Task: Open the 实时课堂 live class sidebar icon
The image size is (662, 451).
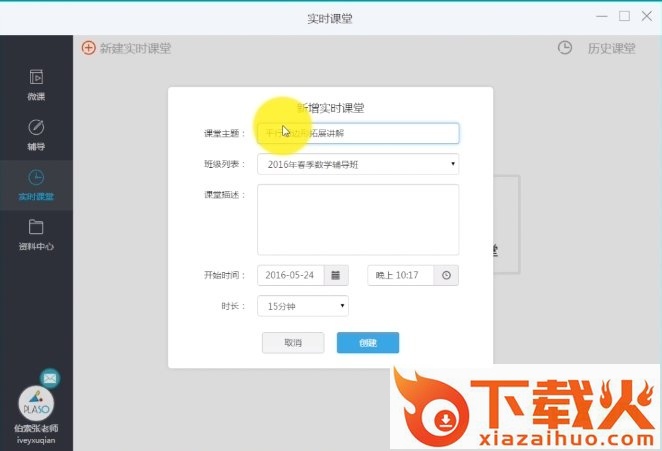Action: tap(36, 178)
